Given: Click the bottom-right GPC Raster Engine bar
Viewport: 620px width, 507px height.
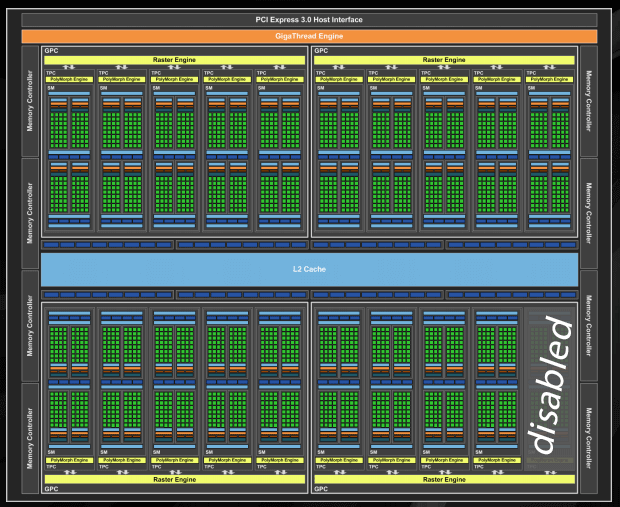Looking at the screenshot, I should [x=444, y=479].
